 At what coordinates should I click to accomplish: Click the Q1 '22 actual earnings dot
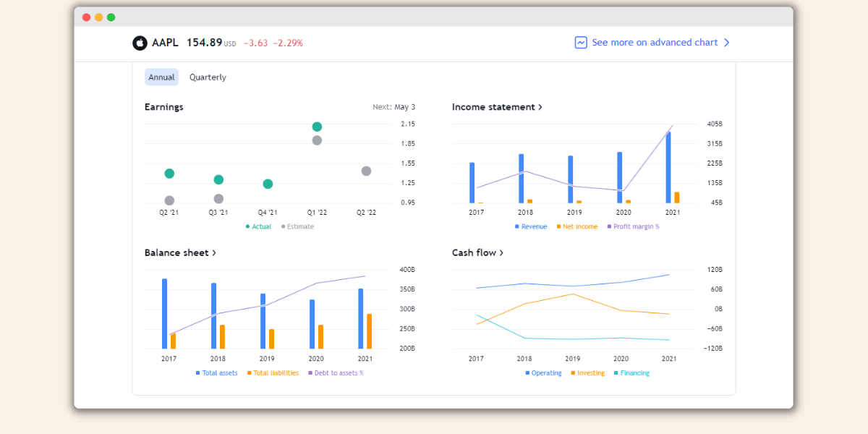pyautogui.click(x=316, y=125)
